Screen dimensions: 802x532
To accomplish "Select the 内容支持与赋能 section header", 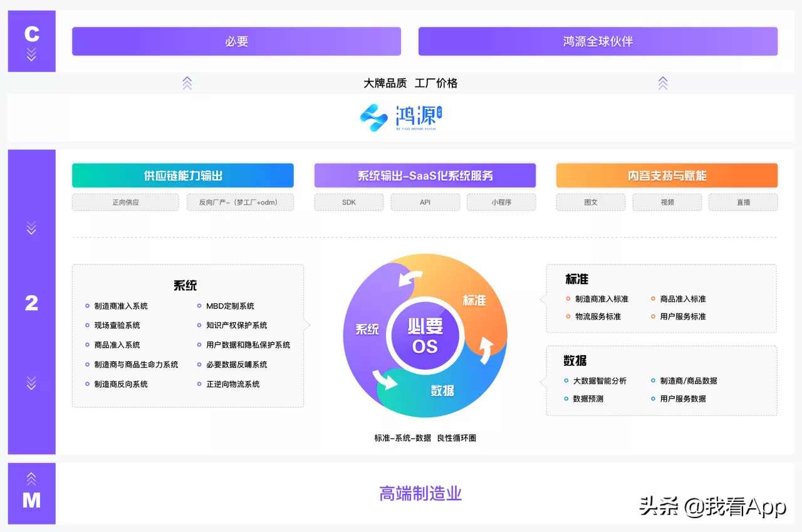I will [x=667, y=175].
